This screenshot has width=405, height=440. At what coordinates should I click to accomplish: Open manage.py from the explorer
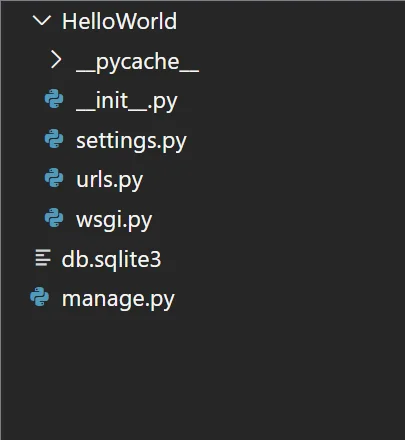tap(118, 299)
